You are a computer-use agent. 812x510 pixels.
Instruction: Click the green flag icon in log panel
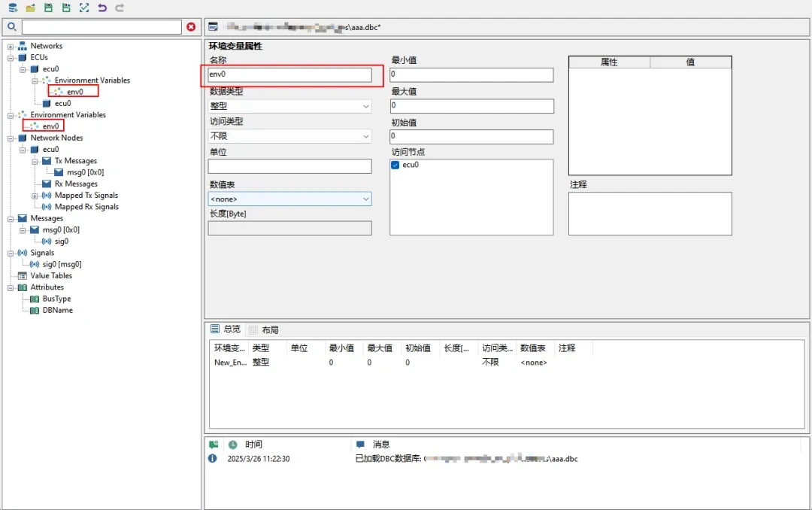(x=214, y=445)
